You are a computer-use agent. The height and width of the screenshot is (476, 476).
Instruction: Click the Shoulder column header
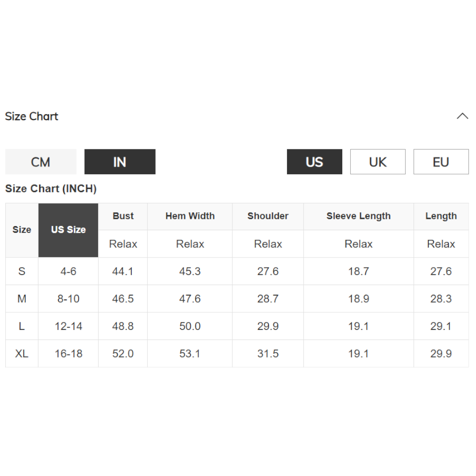click(268, 216)
